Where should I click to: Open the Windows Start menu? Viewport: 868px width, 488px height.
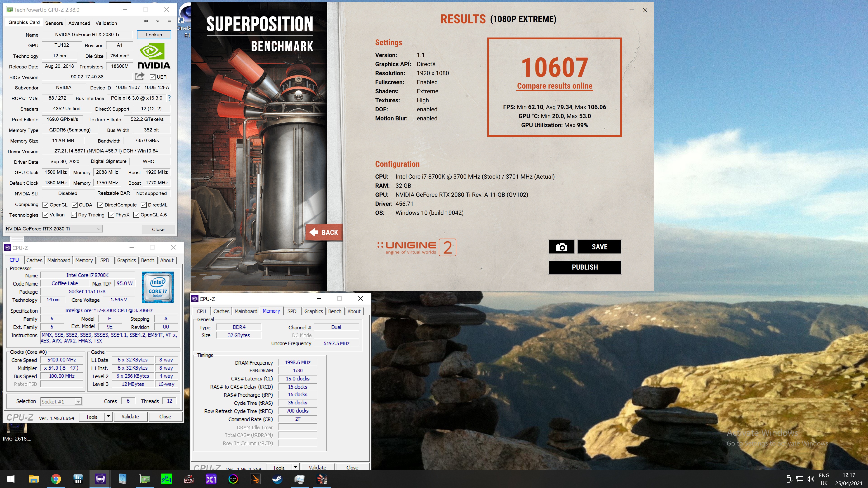pos(11,479)
